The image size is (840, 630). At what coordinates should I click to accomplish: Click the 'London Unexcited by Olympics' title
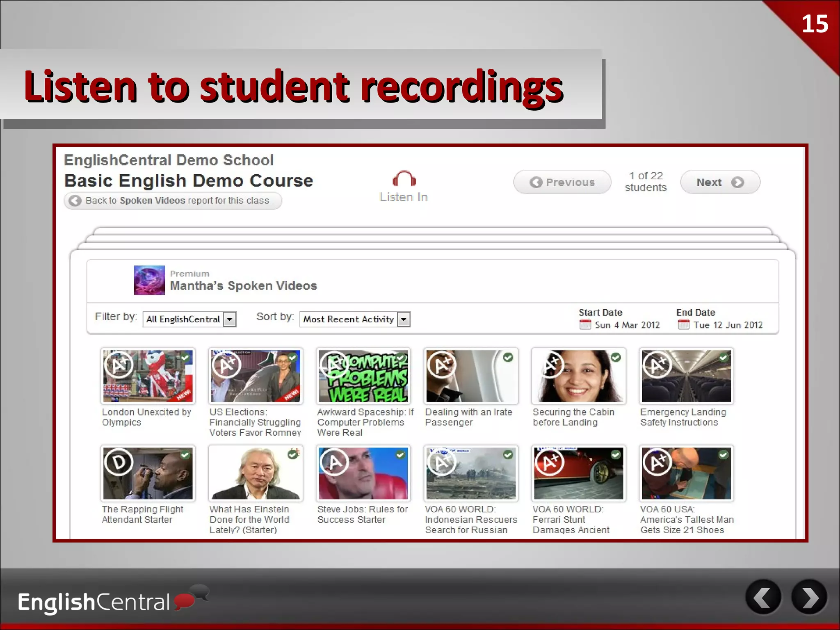[146, 417]
